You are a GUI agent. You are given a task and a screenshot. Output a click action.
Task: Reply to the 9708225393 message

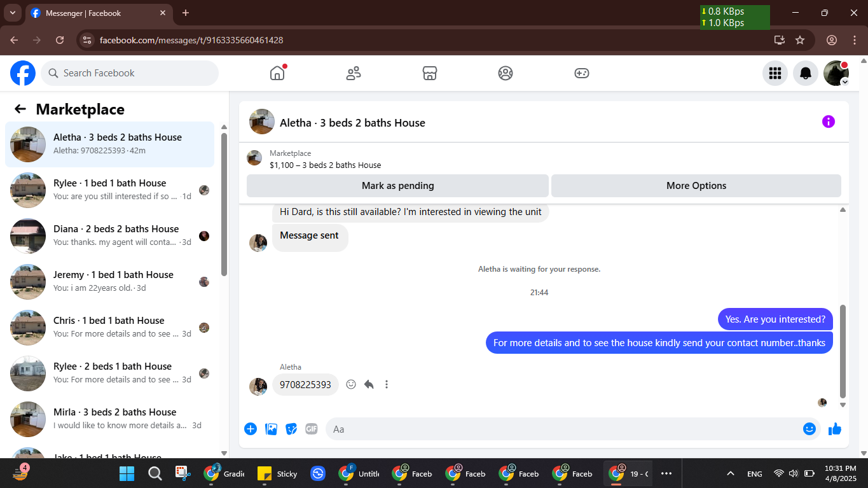(369, 384)
